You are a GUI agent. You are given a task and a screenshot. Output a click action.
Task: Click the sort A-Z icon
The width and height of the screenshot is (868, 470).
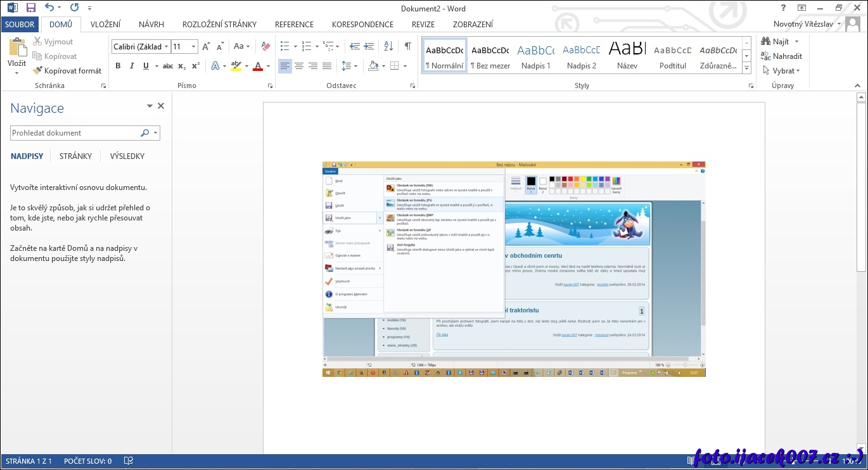click(389, 46)
